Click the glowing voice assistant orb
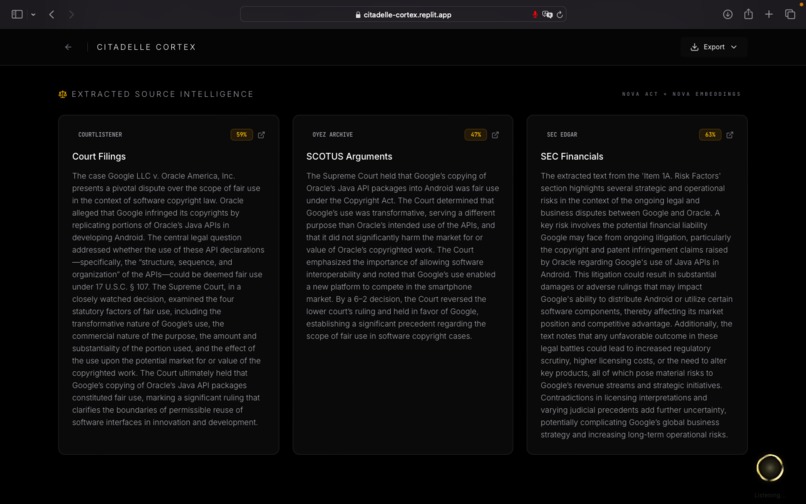The height and width of the screenshot is (504, 806). [770, 467]
